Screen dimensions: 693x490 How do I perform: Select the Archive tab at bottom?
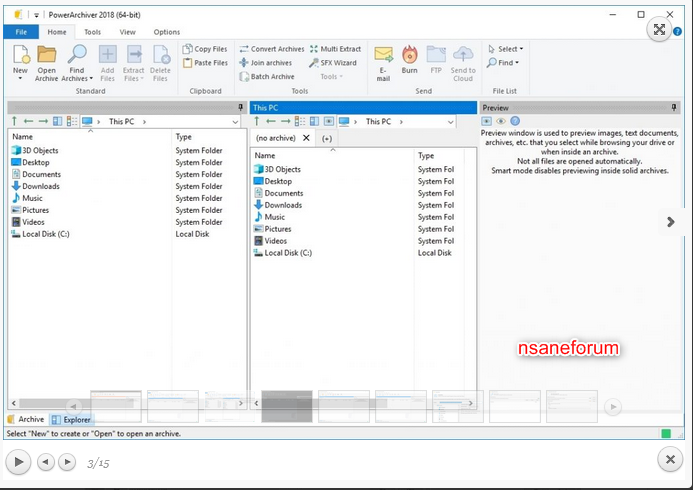tap(26, 419)
